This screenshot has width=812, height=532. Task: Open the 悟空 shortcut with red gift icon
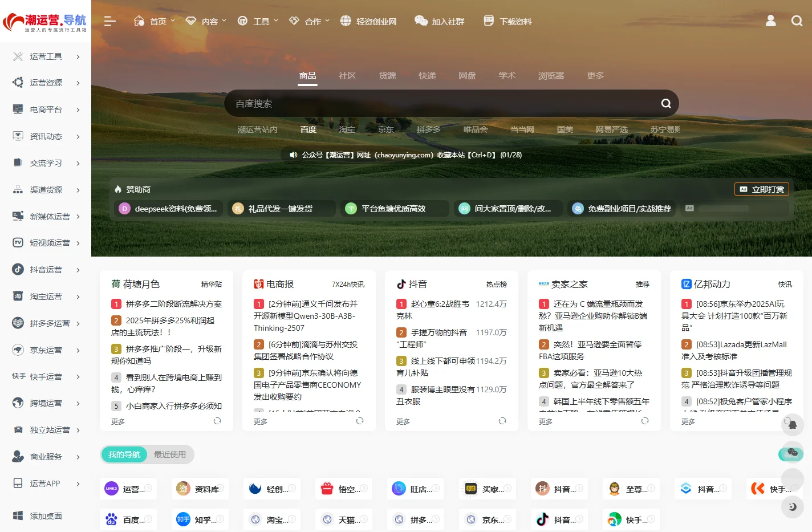[344, 489]
